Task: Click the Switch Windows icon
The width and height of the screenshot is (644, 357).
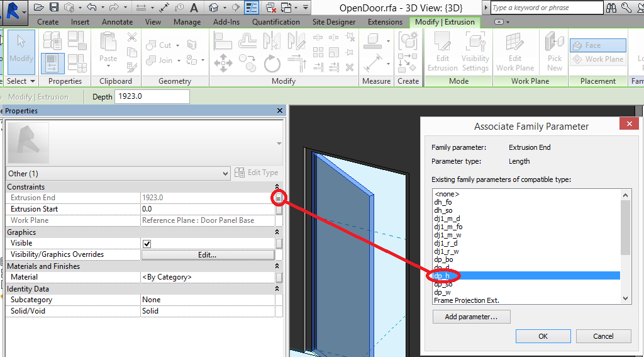Action: 286,8
